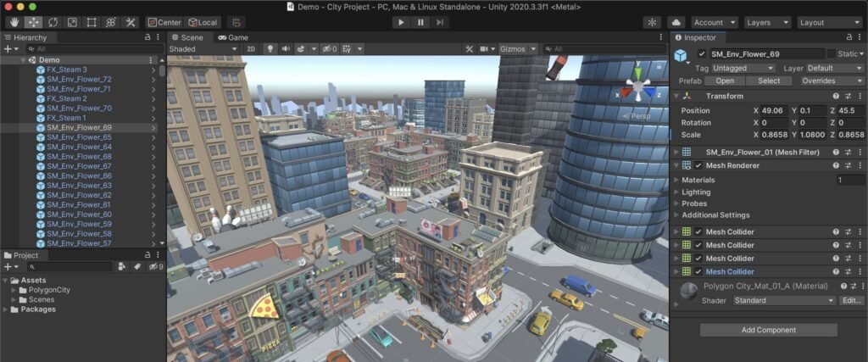Screen dimensions: 868x362
Task: Open cloud services icon
Action: (x=676, y=22)
